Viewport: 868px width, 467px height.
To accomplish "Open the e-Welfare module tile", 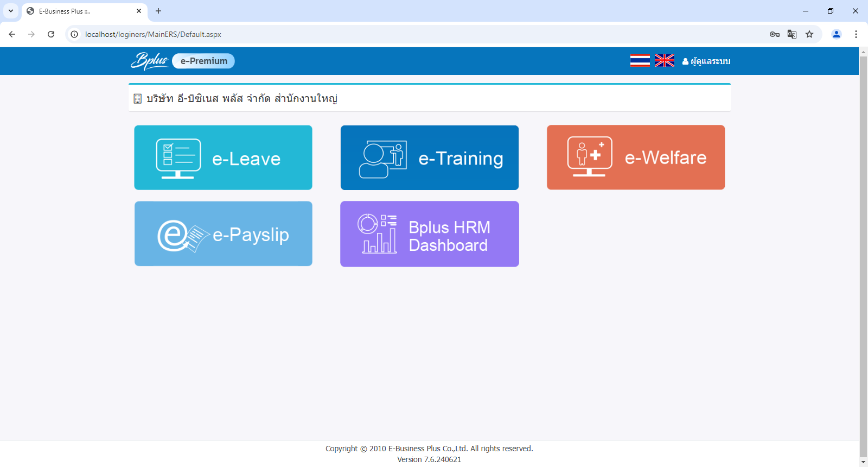I will tap(636, 157).
